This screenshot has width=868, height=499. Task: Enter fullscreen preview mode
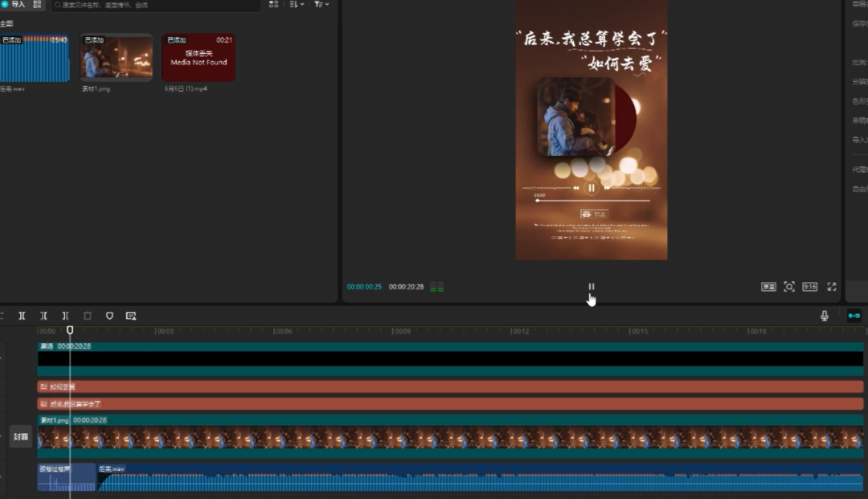tap(832, 287)
